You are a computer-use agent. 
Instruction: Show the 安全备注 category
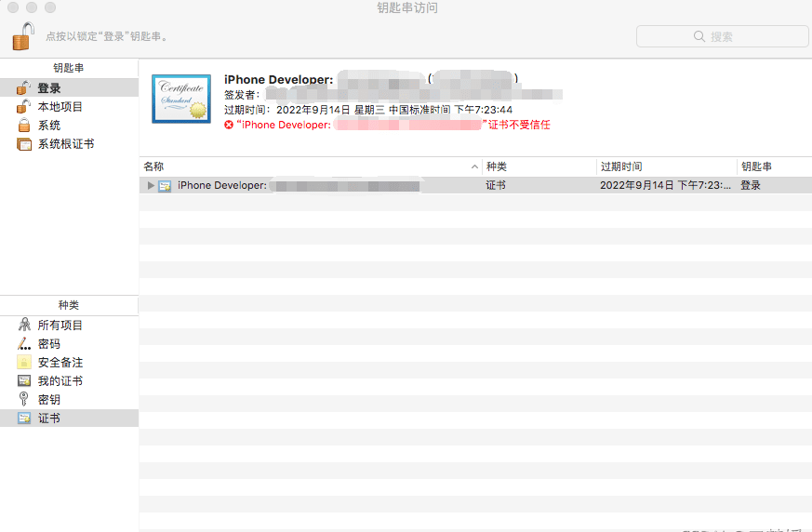[70, 363]
